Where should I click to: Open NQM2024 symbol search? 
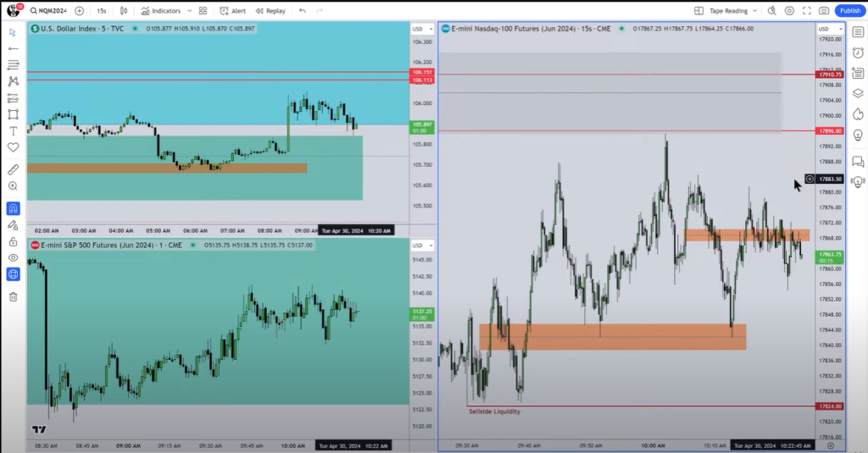(48, 10)
